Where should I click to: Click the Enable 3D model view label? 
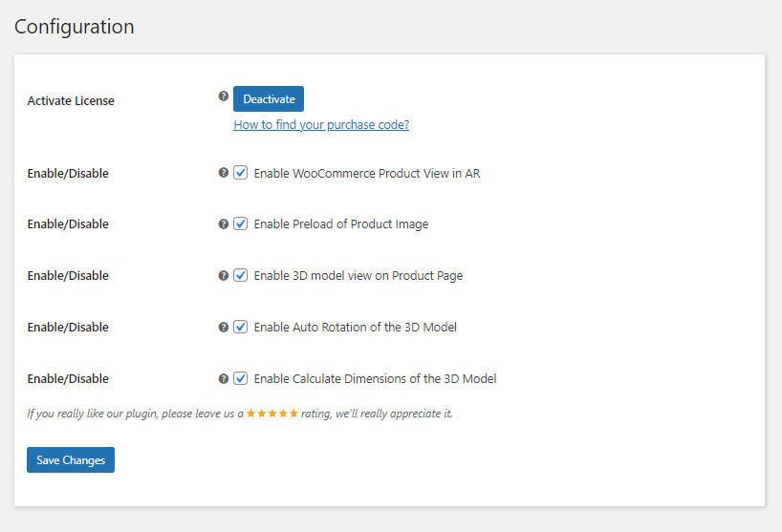pyautogui.click(x=358, y=276)
